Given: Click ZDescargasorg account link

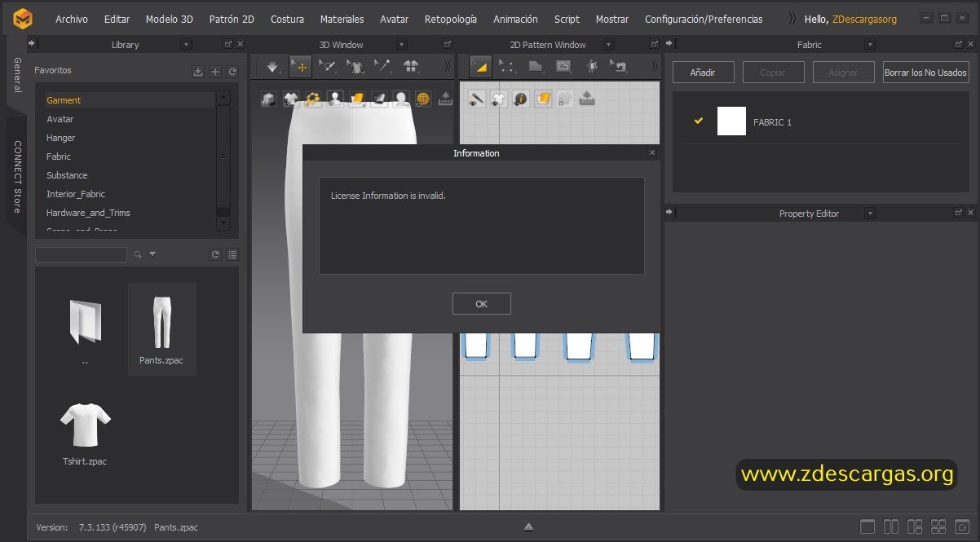Looking at the screenshot, I should [864, 19].
